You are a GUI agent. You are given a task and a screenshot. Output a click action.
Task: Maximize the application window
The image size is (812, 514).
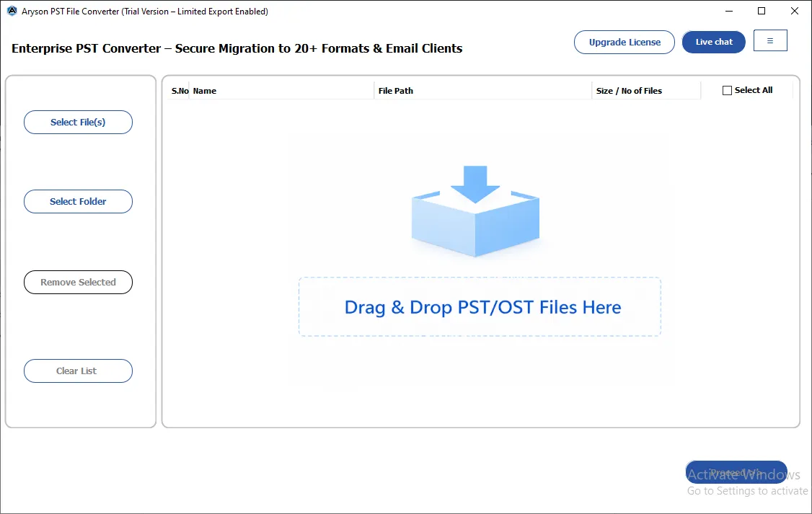tap(762, 11)
